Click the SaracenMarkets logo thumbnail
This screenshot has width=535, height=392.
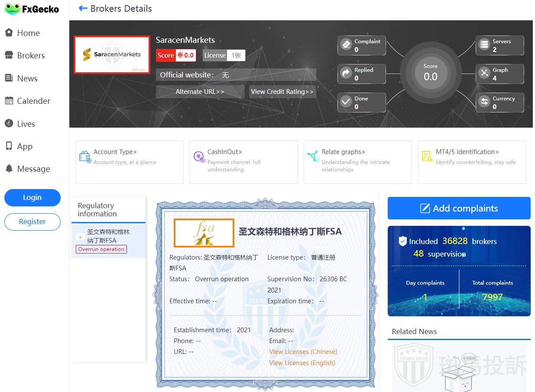point(112,55)
